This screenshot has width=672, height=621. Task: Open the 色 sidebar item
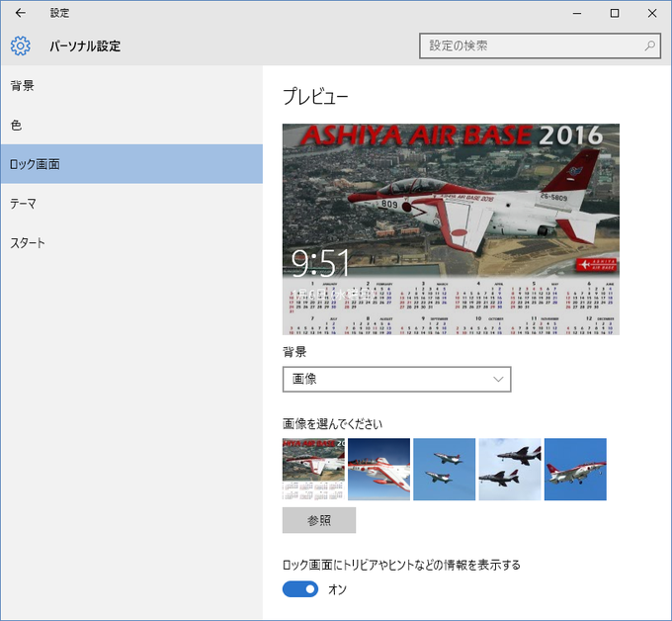pyautogui.click(x=131, y=125)
